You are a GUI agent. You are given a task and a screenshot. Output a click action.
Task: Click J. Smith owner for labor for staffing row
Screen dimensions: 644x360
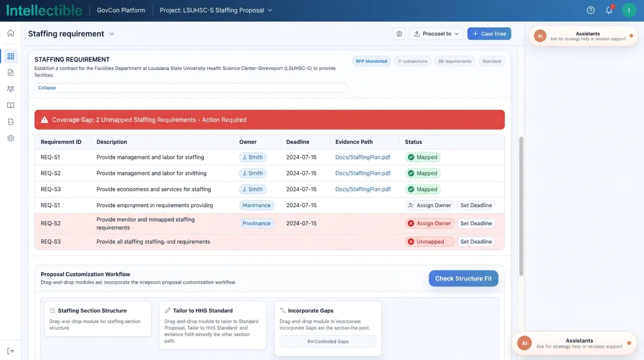click(253, 157)
